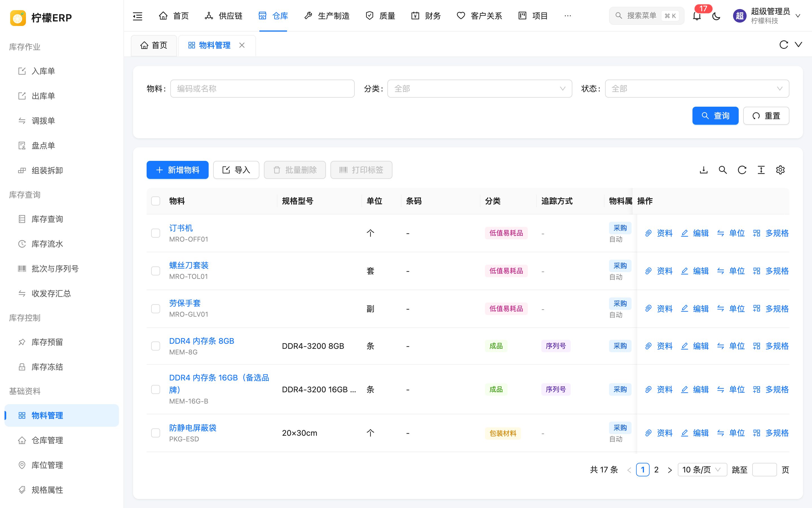
Task: Collapse the sidebar menu icon
Action: coord(138,16)
